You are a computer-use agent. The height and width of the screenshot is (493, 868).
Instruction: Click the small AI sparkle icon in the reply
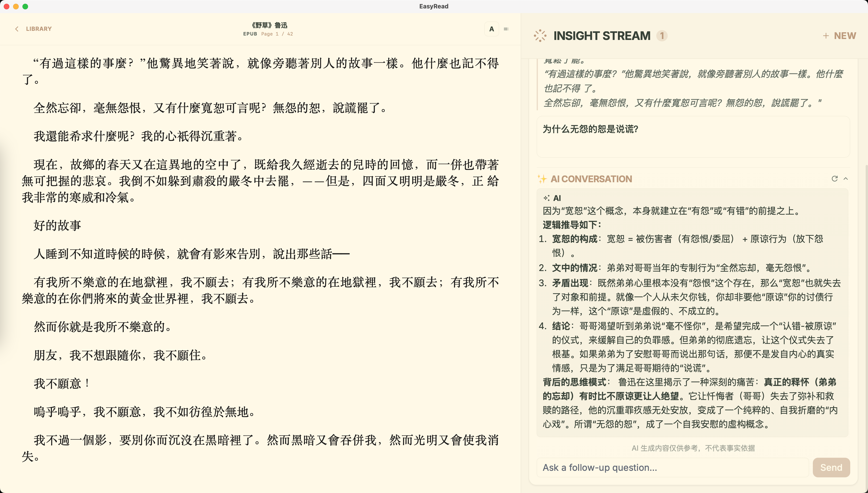point(546,198)
